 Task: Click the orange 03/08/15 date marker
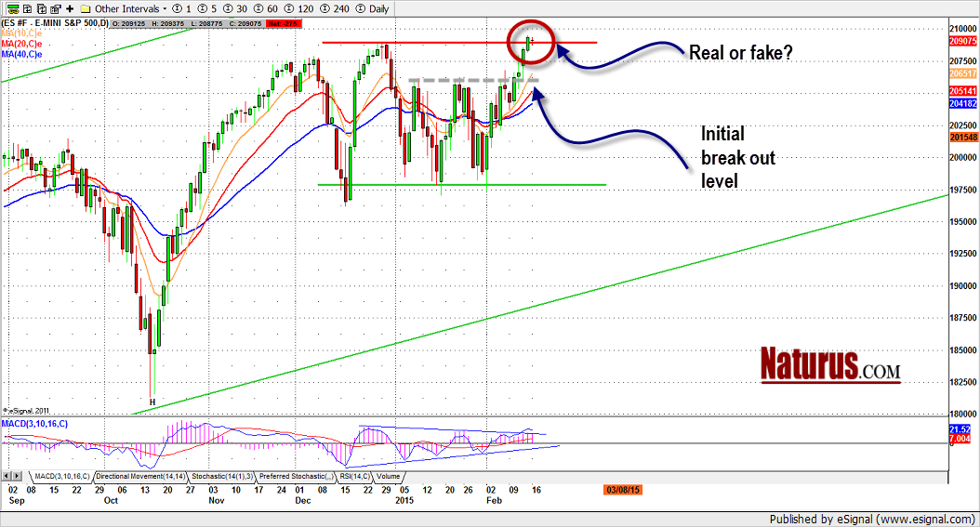click(x=622, y=488)
